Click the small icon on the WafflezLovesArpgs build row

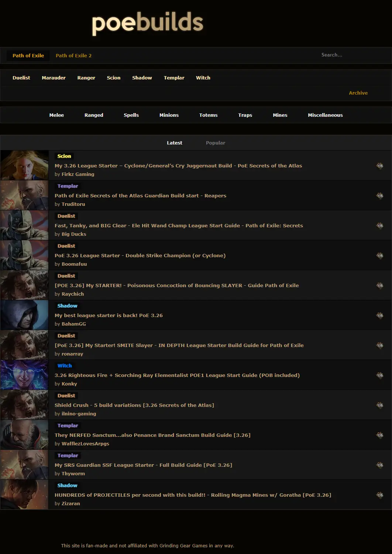click(x=379, y=435)
